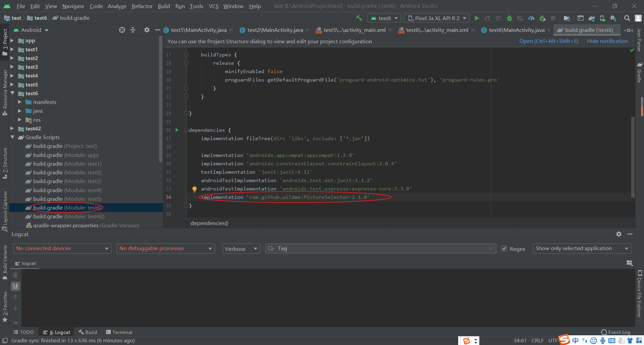Toggle the Project tool window stripe
The height and width of the screenshot is (345, 644).
tap(5, 42)
